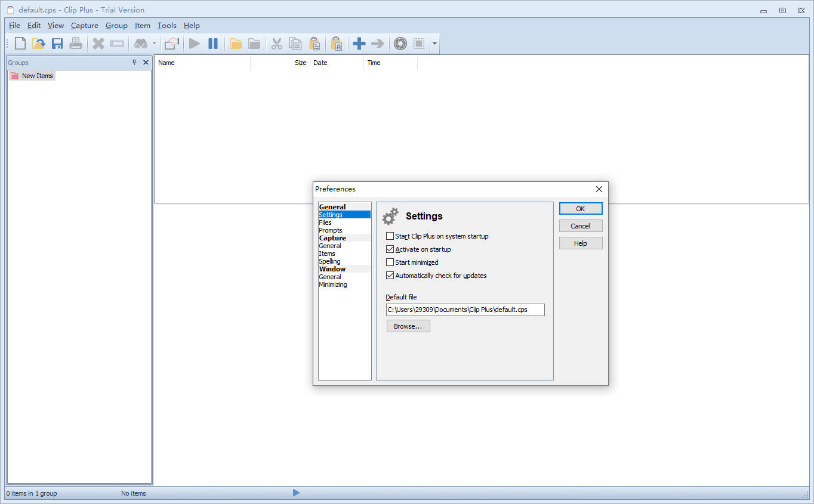Open the Item menu
Viewport: 814px width, 504px height.
pyautogui.click(x=142, y=26)
